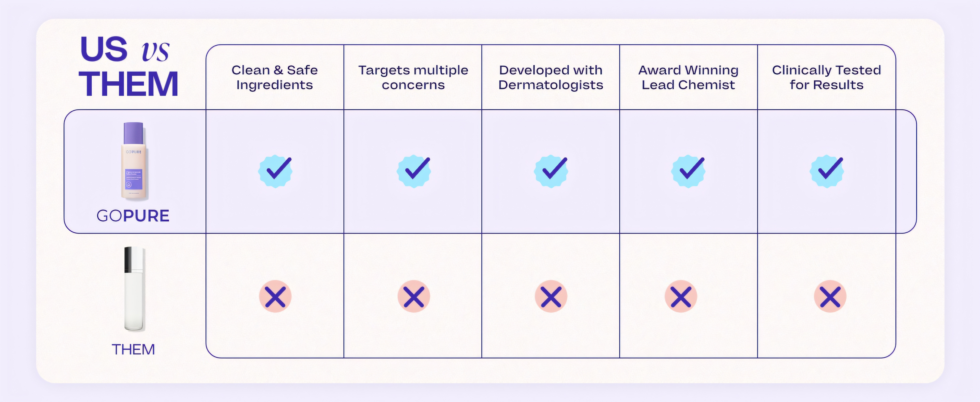This screenshot has height=402, width=980.
Task: Click the "Targets multiple concerns" column header
Action: point(413,77)
